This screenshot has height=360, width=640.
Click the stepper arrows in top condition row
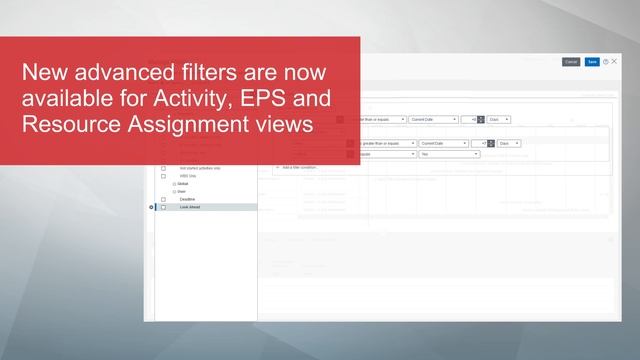[x=481, y=120]
